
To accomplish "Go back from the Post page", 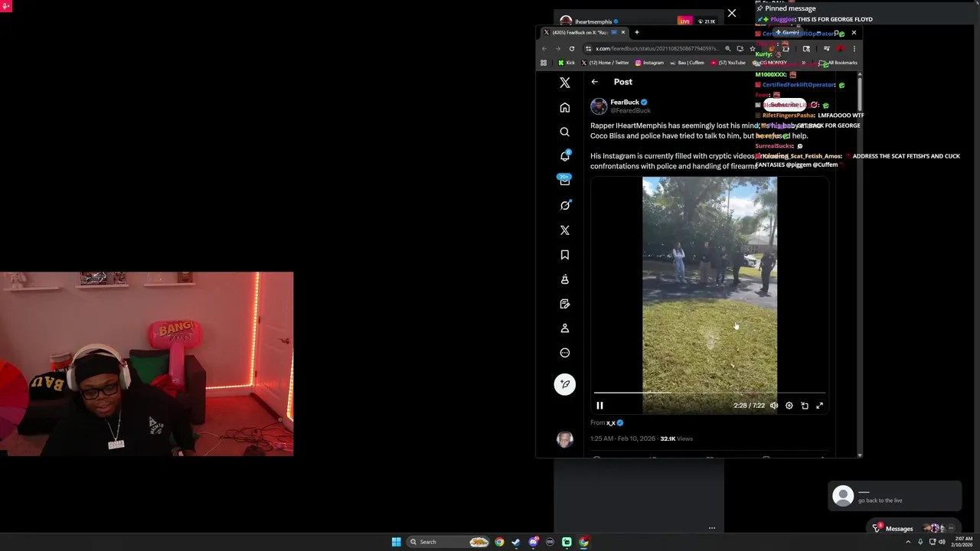I will [x=595, y=82].
